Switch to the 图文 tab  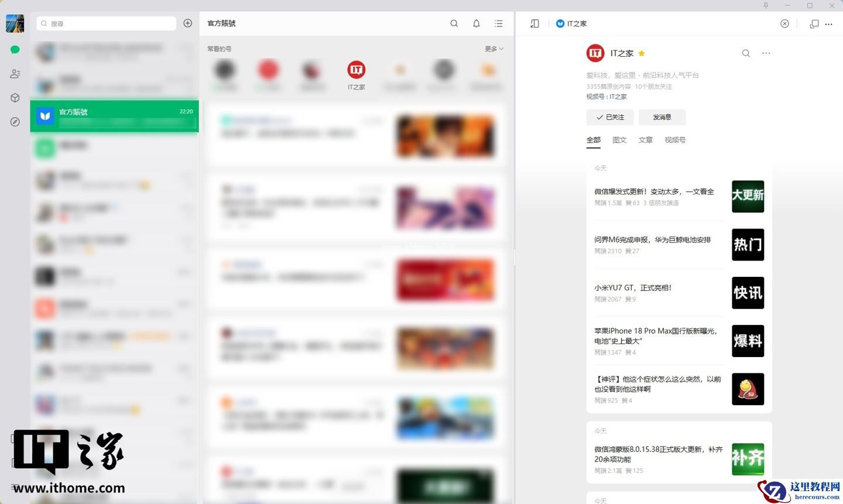click(x=619, y=140)
